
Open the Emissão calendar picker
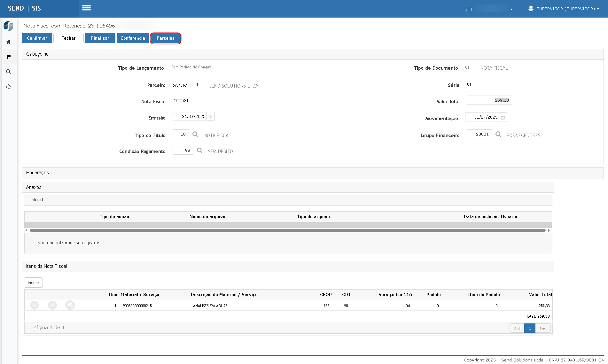pos(211,117)
